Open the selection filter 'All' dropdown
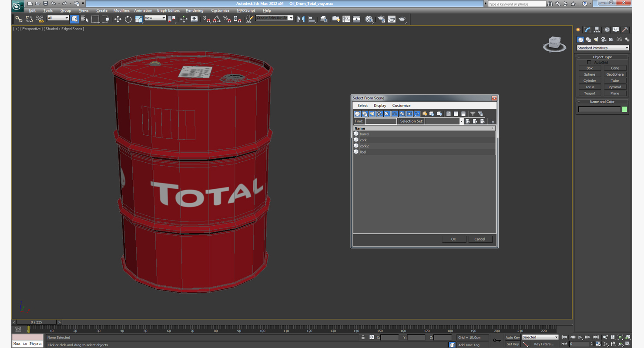 click(x=58, y=18)
